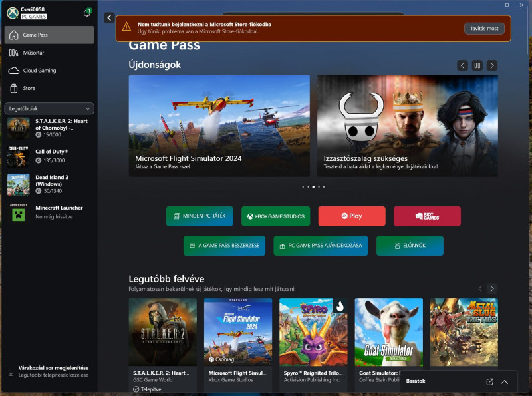This screenshot has height=396, width=532.
Task: Go back with the back arrow
Action: pyautogui.click(x=109, y=18)
